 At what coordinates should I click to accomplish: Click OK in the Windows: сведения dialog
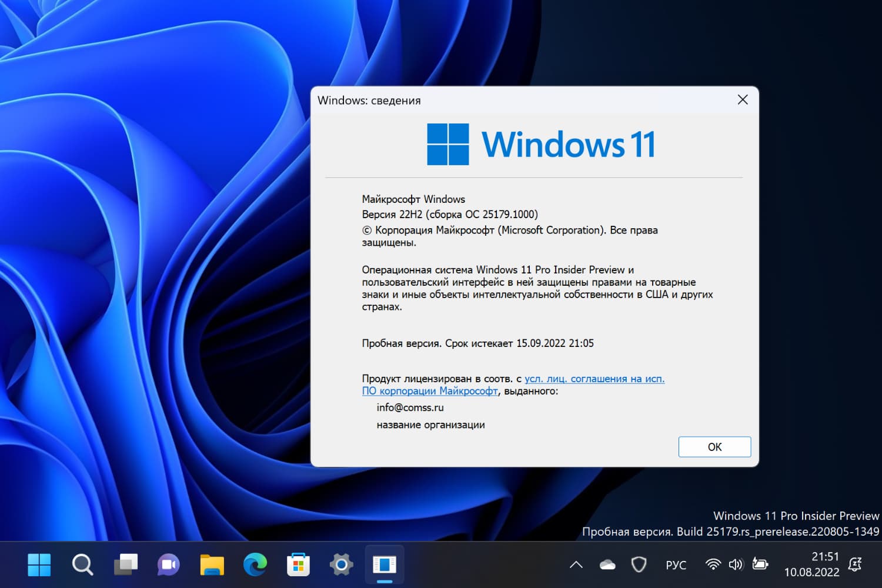(x=714, y=447)
